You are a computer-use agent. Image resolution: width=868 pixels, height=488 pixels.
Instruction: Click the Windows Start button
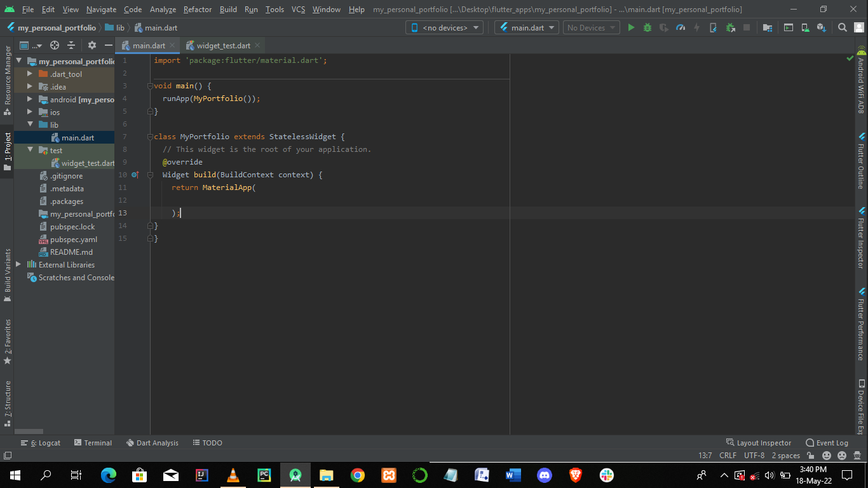pyautogui.click(x=15, y=475)
